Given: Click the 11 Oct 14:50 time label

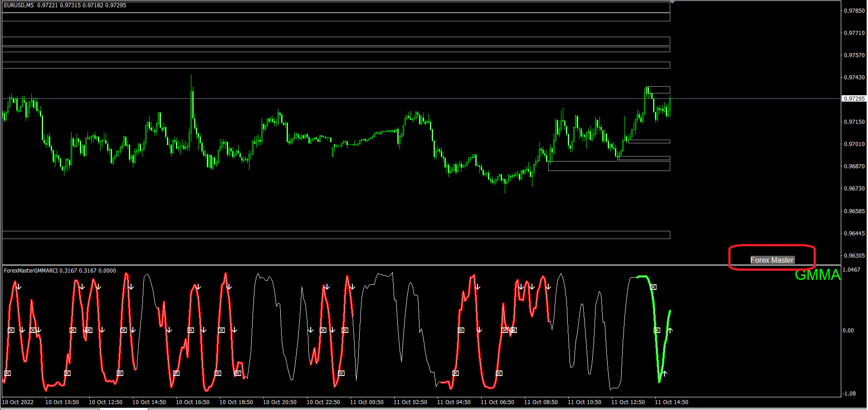Looking at the screenshot, I should point(672,402).
